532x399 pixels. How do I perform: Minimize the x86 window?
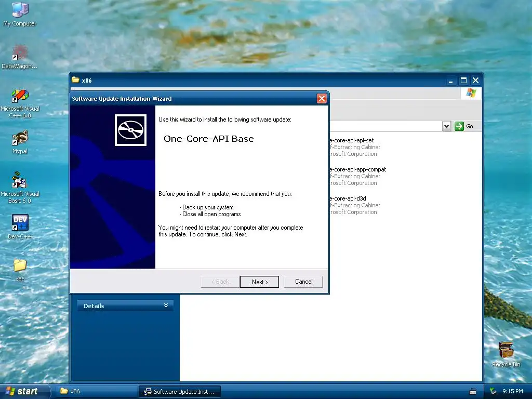tap(450, 81)
